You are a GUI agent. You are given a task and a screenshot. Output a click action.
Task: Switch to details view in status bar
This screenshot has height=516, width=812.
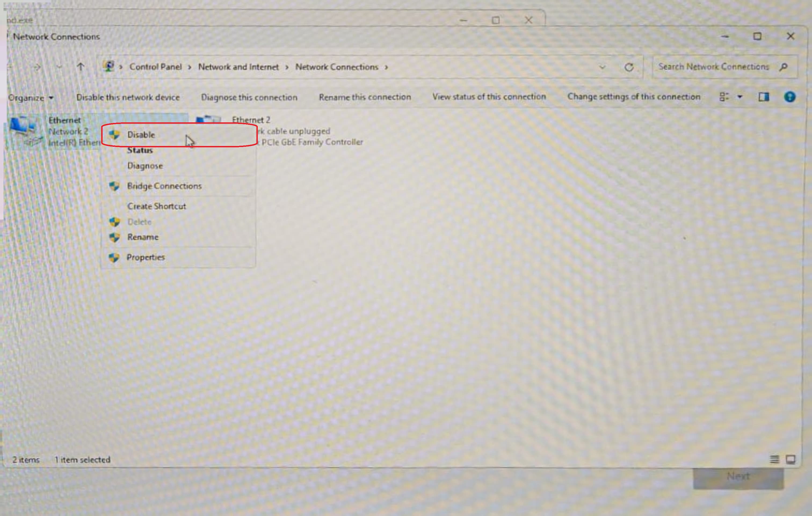[x=774, y=459]
